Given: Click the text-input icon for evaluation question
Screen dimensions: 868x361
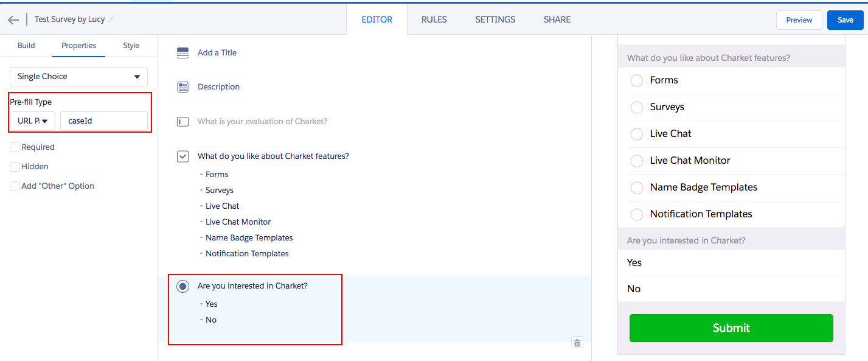Looking at the screenshot, I should (182, 122).
